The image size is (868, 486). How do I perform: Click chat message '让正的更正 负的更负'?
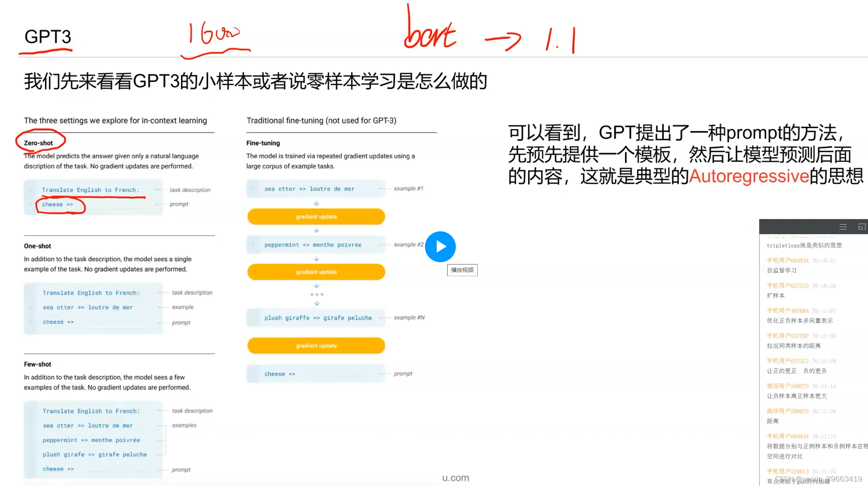797,371
